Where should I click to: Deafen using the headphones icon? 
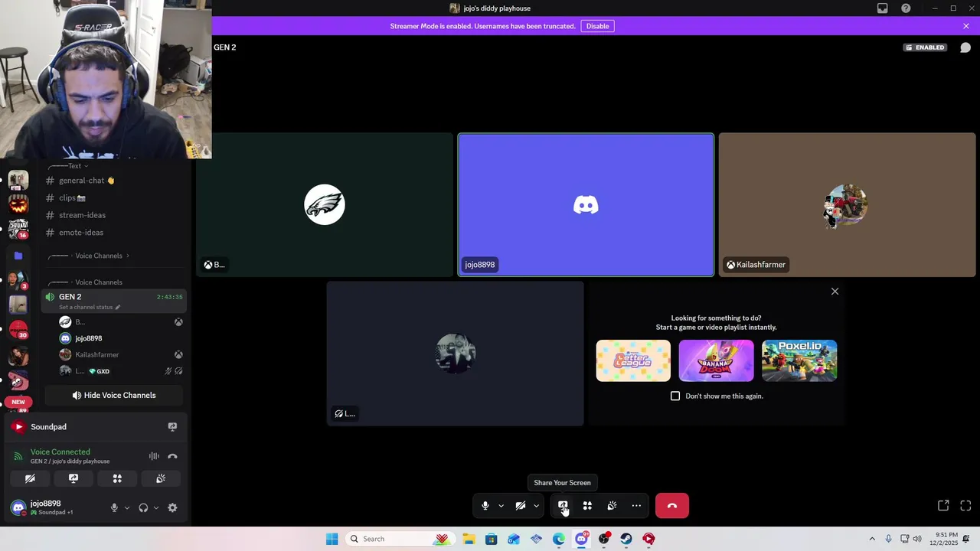tap(143, 508)
